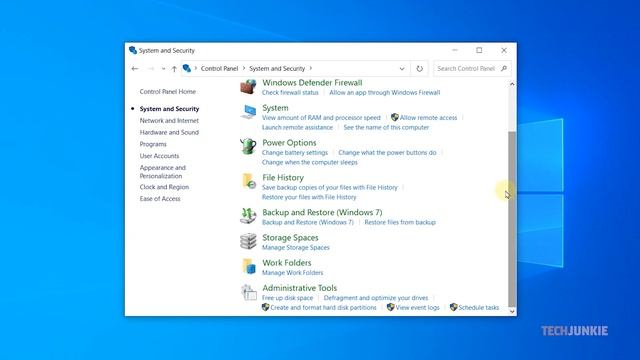Click the File History folder icon

coord(249,181)
